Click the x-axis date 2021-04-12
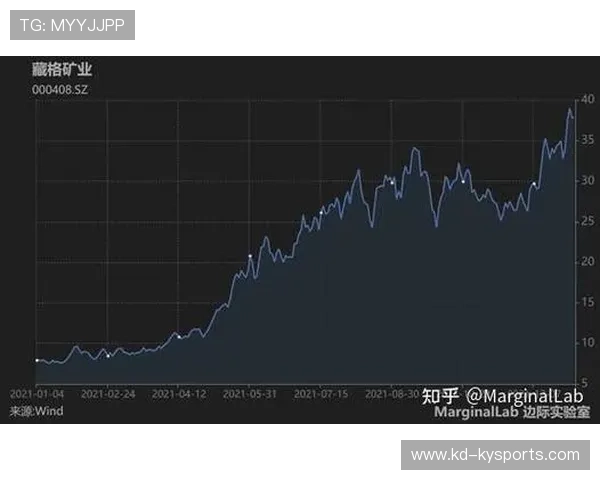The width and height of the screenshot is (600, 480). [179, 394]
